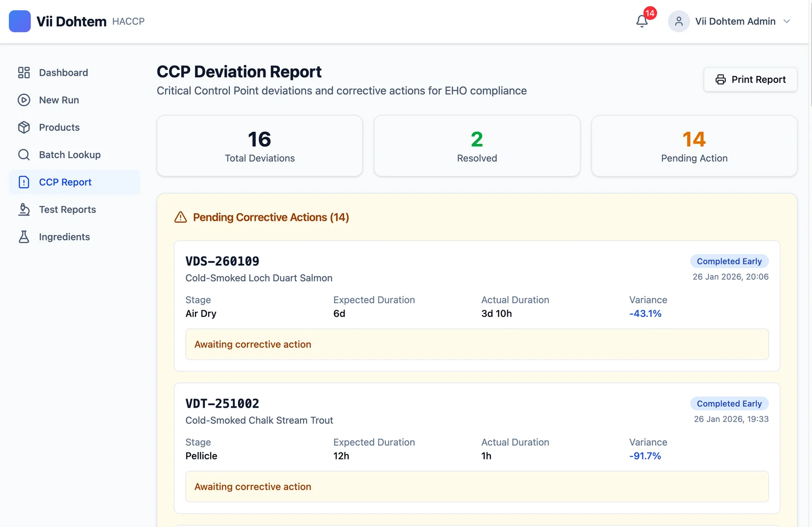Open the notifications bell
Viewport: 812px width, 527px height.
click(x=642, y=21)
